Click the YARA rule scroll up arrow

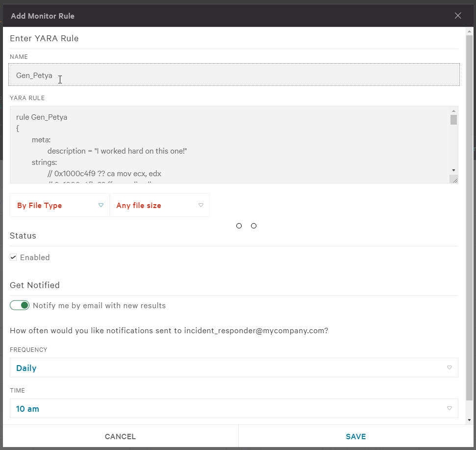[x=453, y=111]
